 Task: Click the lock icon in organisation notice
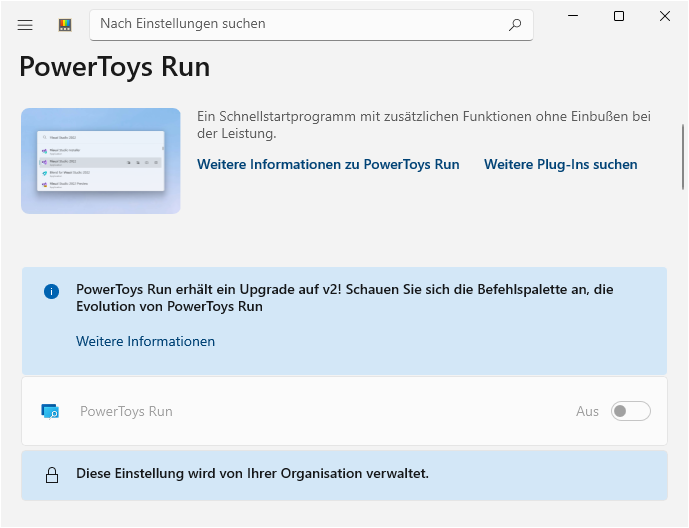(x=52, y=475)
